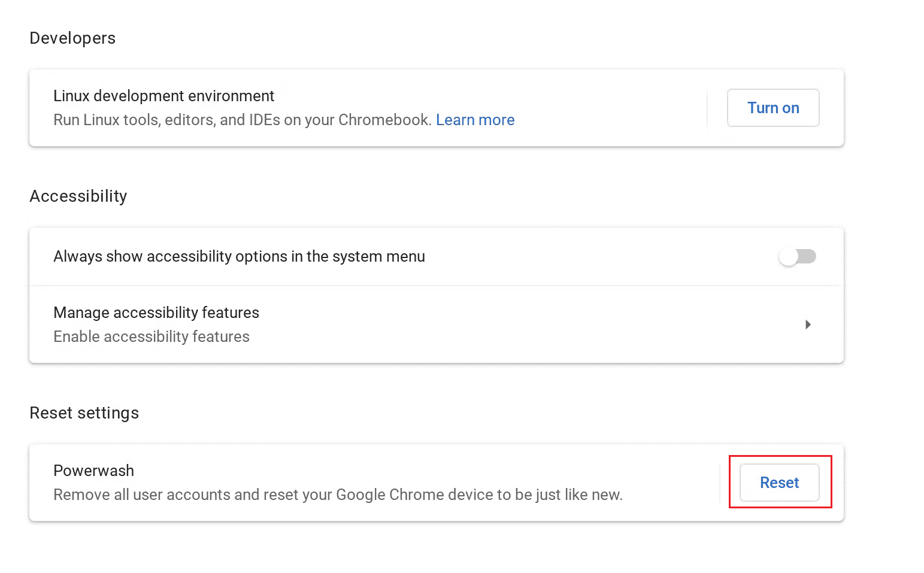The width and height of the screenshot is (924, 573).
Task: Click the Accessibility section heading
Action: (78, 196)
